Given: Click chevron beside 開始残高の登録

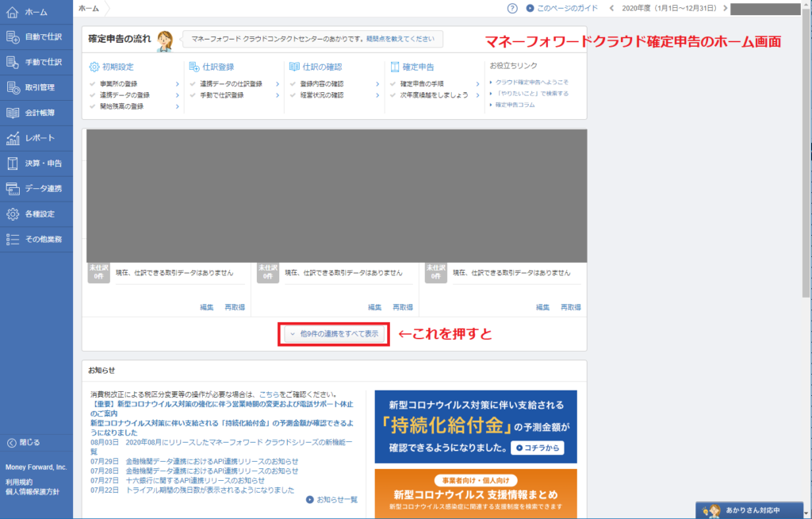Looking at the screenshot, I should pos(177,107).
